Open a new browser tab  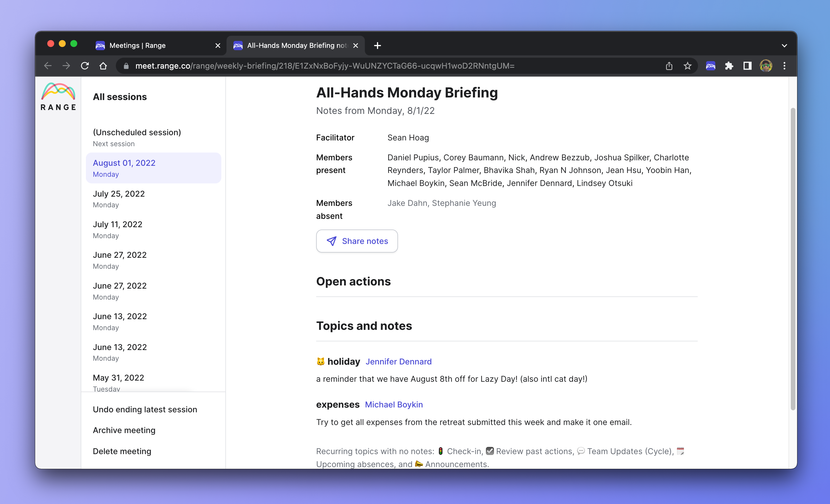[x=377, y=46]
